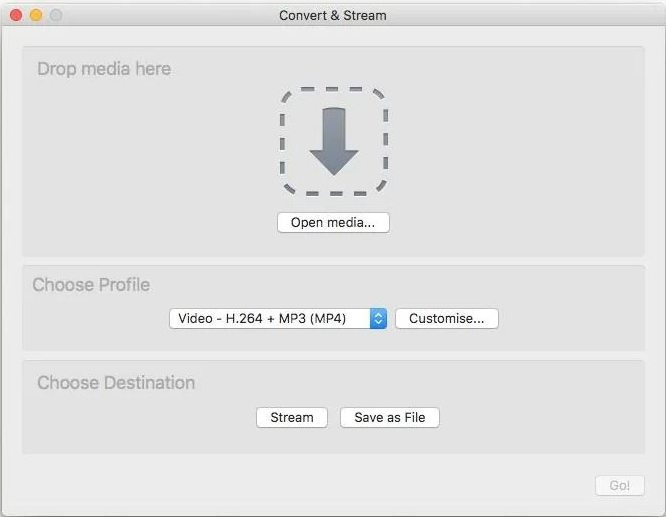Click the Choose Destination heading
The height and width of the screenshot is (517, 666).
point(116,383)
